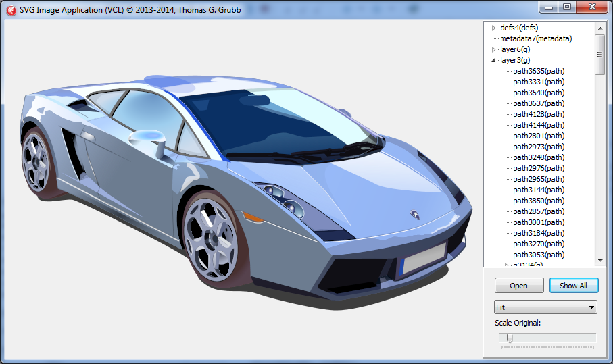Open the Fit scaling dropdown
This screenshot has height=364, width=613.
pyautogui.click(x=545, y=307)
